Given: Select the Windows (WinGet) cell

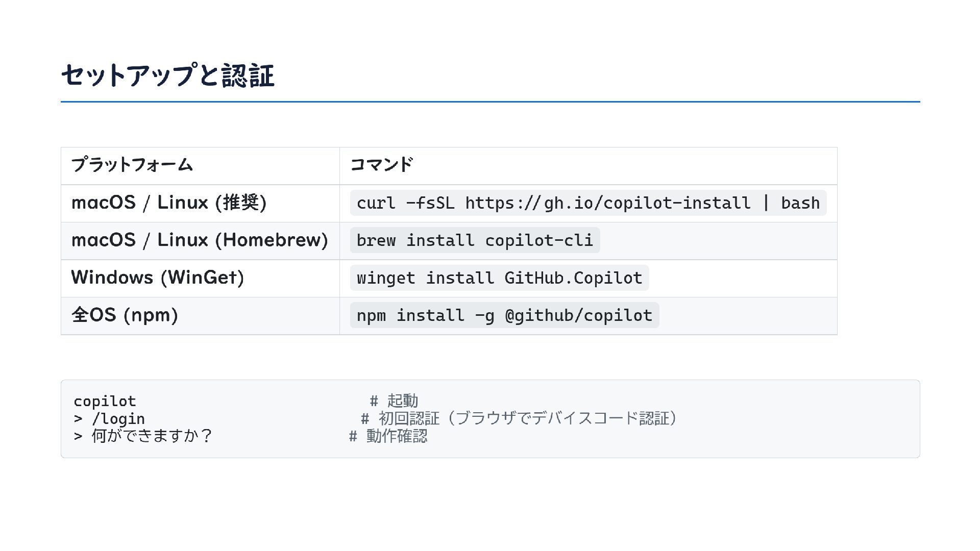Looking at the screenshot, I should coord(157,278).
